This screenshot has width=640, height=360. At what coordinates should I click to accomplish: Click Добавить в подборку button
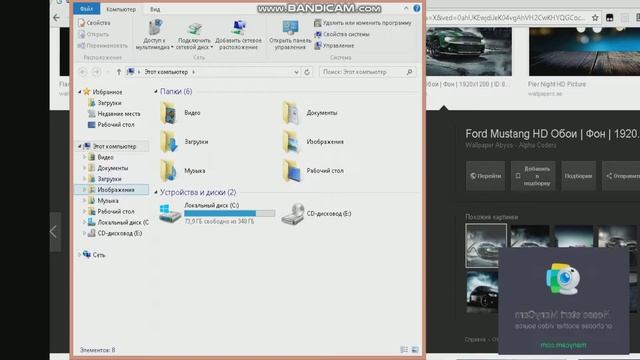point(533,176)
